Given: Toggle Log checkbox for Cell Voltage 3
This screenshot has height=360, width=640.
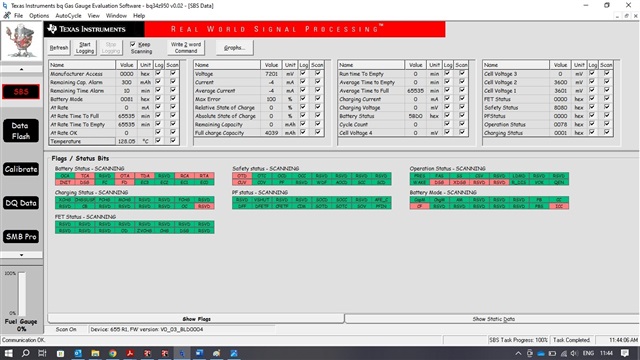Looking at the screenshot, I should pyautogui.click(x=592, y=73).
